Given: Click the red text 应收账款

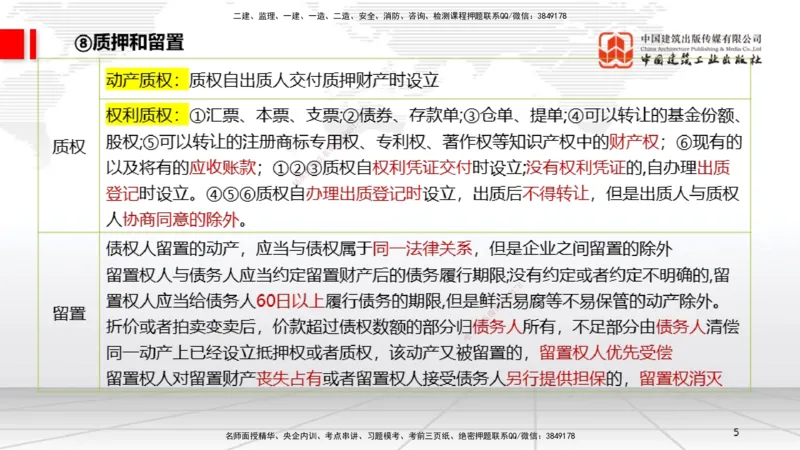Looking at the screenshot, I should [222, 168].
